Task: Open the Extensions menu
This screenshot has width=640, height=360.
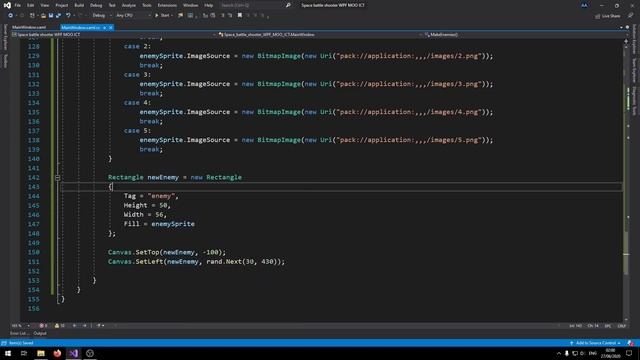Action: 167,5
